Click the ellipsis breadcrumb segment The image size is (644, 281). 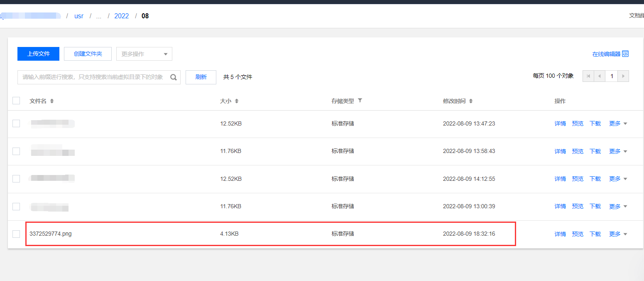99,16
